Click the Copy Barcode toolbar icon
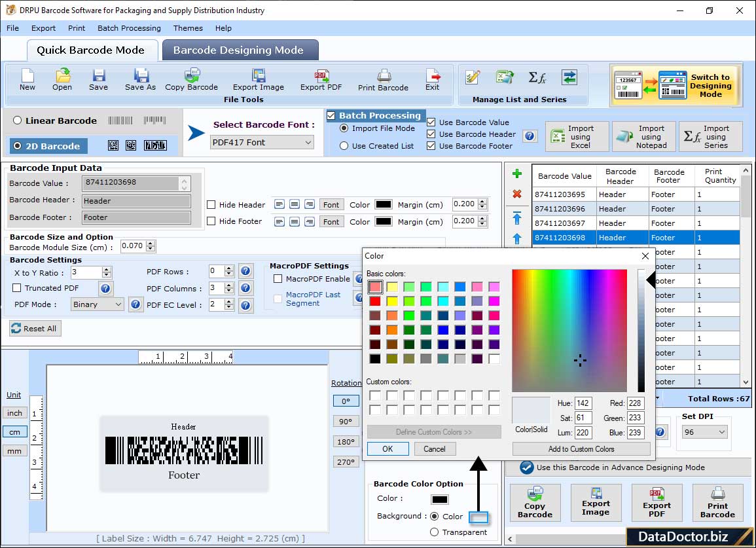This screenshot has height=548, width=756. (191, 80)
